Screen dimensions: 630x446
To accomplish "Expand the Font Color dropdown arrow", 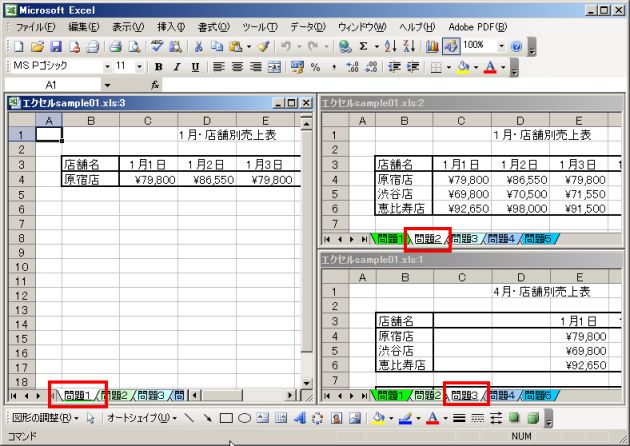I will pyautogui.click(x=503, y=67).
